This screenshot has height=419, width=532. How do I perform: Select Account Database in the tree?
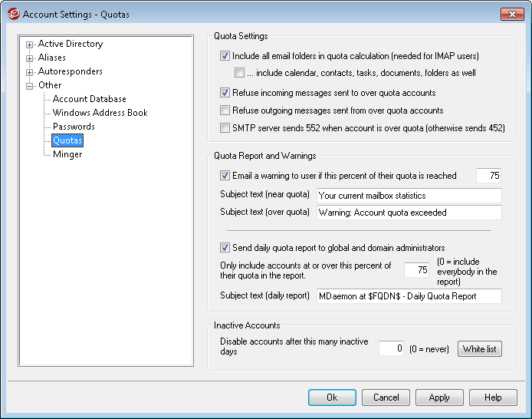coord(89,99)
